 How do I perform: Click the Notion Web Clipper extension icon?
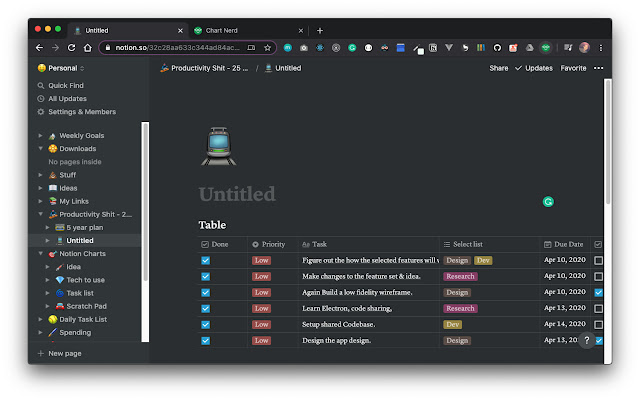433,48
